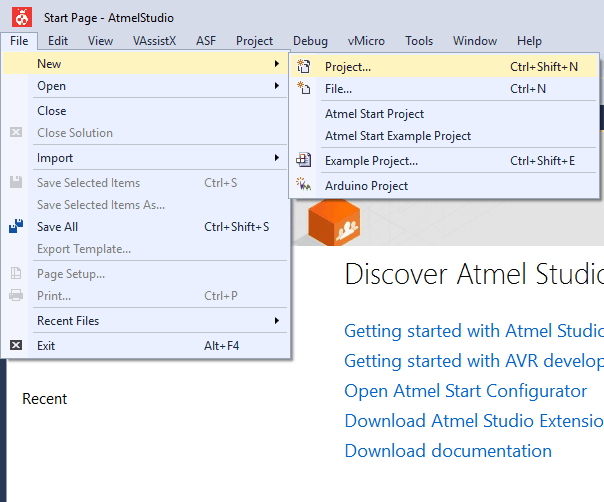This screenshot has height=502, width=604.
Task: Click the Arduino Project icon
Action: (x=304, y=185)
